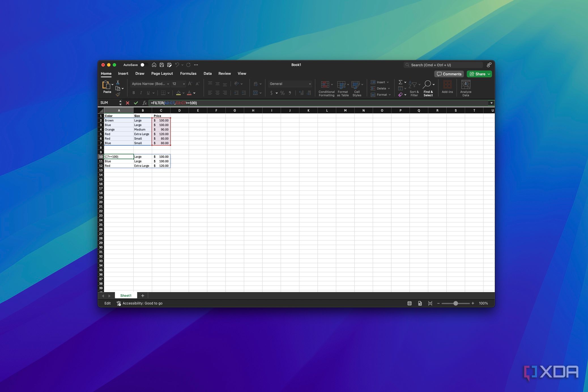
Task: Toggle Italic formatting
Action: click(x=141, y=93)
